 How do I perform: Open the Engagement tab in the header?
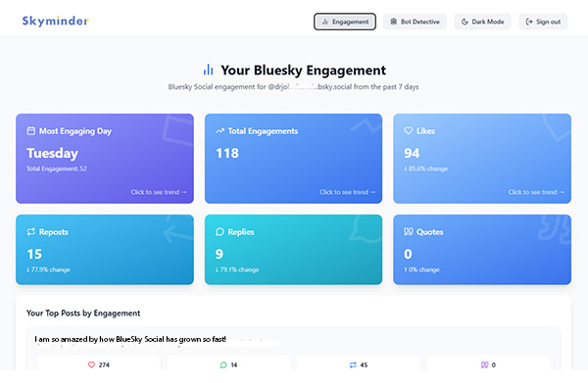(x=345, y=22)
